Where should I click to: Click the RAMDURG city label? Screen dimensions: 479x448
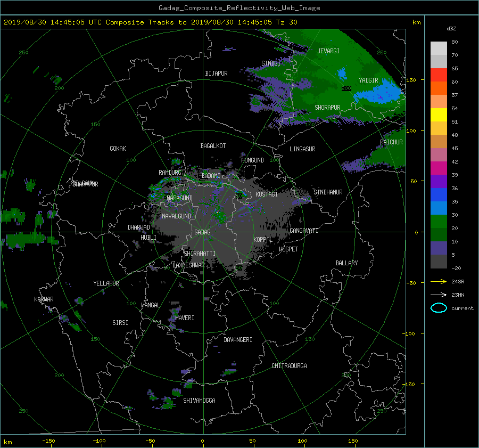[170, 173]
